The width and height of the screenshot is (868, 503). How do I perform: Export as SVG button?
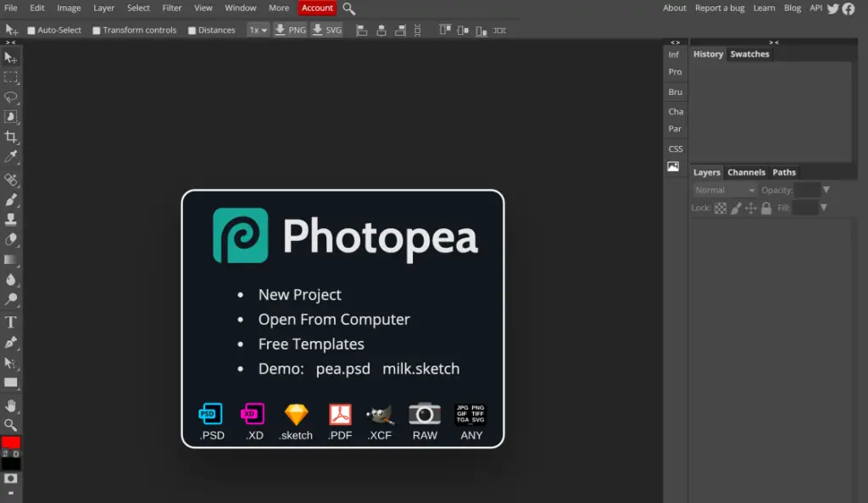tap(326, 30)
